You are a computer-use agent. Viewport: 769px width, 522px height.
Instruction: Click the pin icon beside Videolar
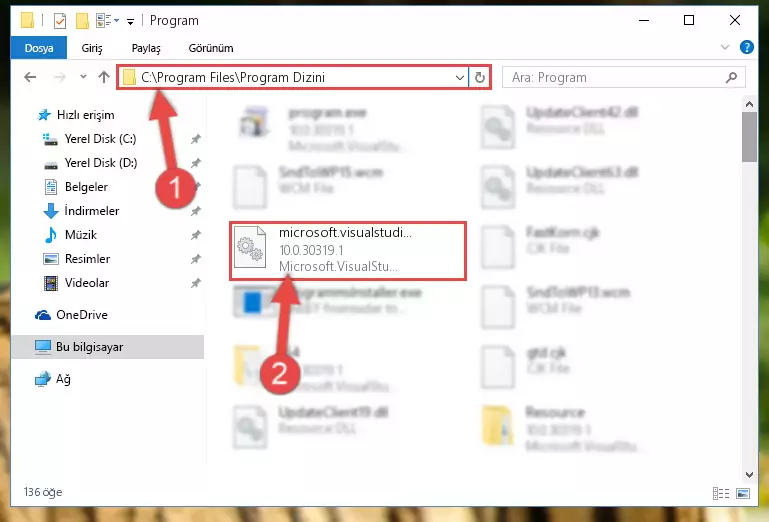(196, 283)
